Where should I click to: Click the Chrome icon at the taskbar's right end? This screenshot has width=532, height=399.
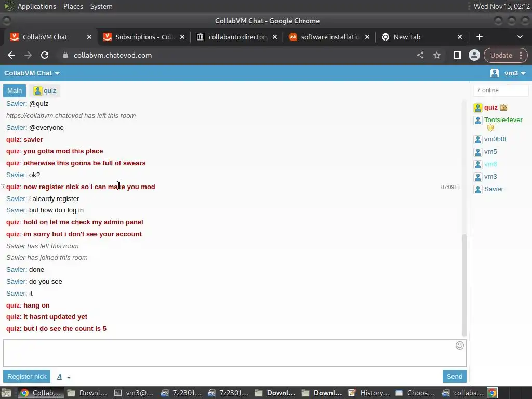click(493, 393)
